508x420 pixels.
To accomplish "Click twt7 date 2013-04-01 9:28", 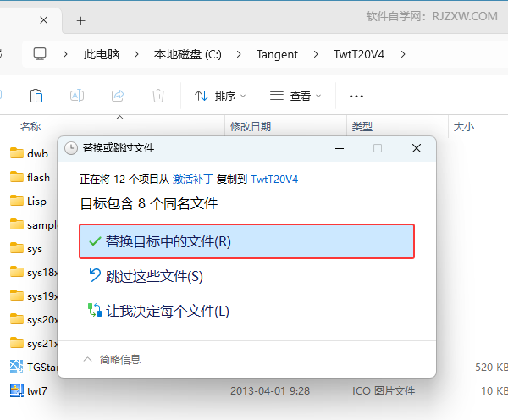I will click(270, 391).
